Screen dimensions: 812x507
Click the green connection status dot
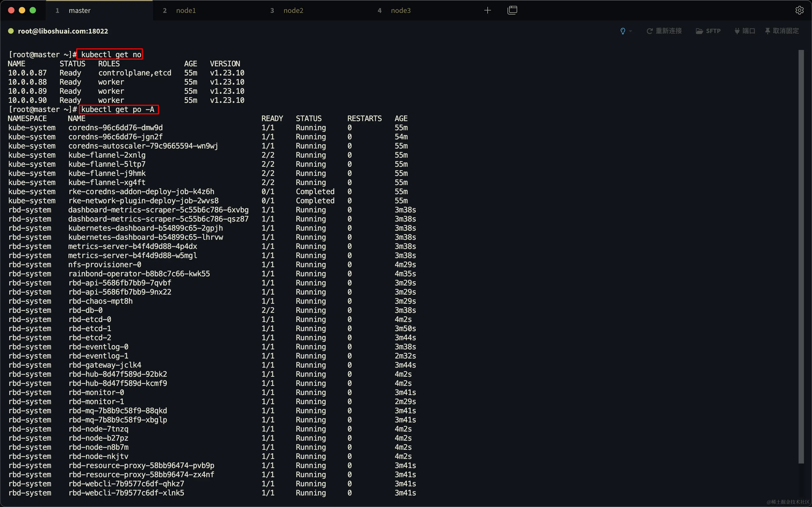coord(11,31)
